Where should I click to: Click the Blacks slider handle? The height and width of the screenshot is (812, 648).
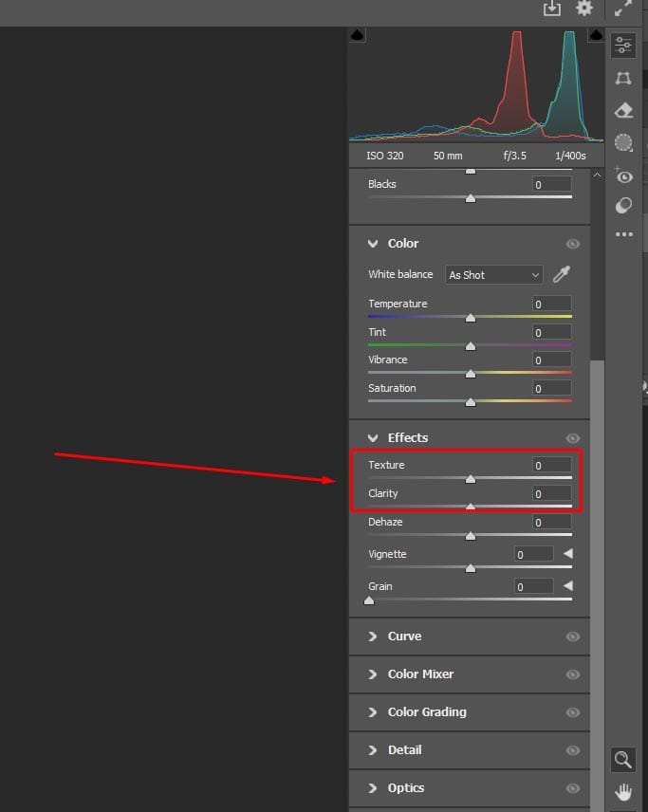click(471, 198)
